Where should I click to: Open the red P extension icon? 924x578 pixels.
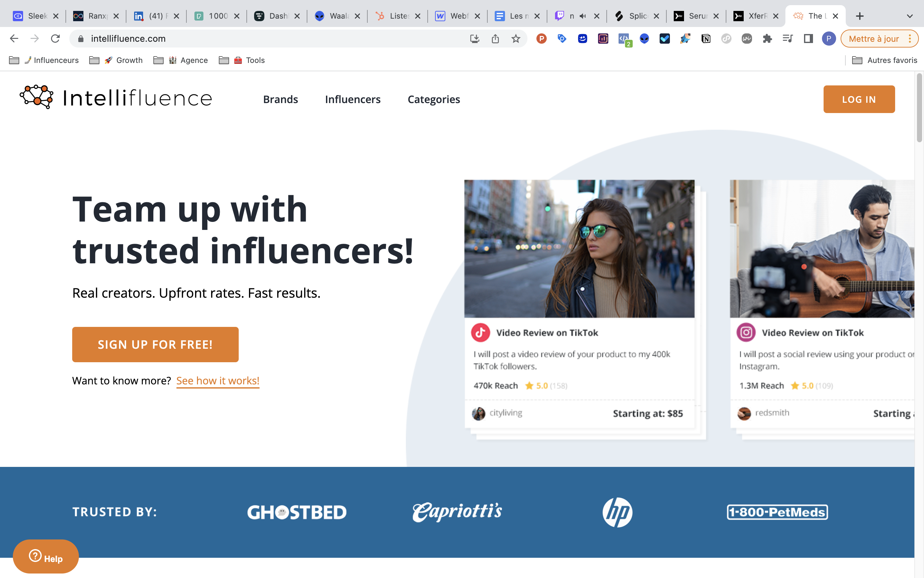tap(542, 39)
